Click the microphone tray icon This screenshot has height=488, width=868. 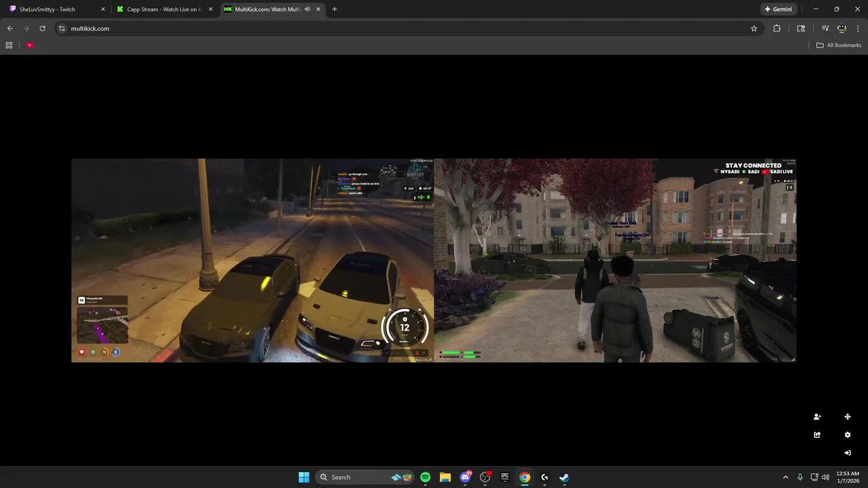click(800, 477)
